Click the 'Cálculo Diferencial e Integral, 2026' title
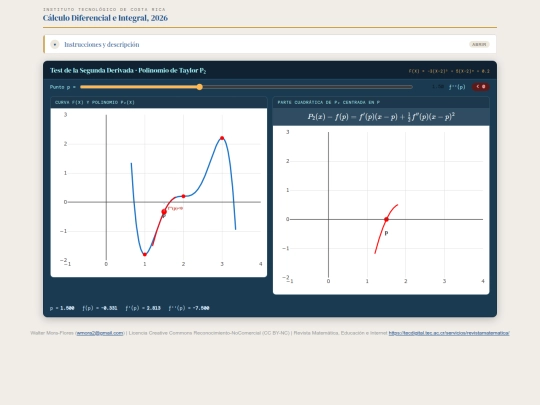This screenshot has width=540, height=405. point(105,18)
